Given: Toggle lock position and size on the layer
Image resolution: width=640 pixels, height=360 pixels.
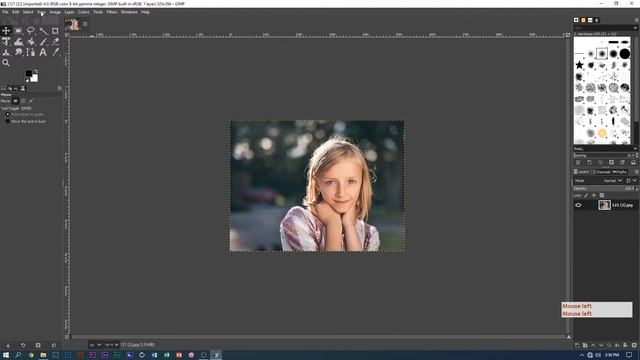Looking at the screenshot, I should point(594,196).
